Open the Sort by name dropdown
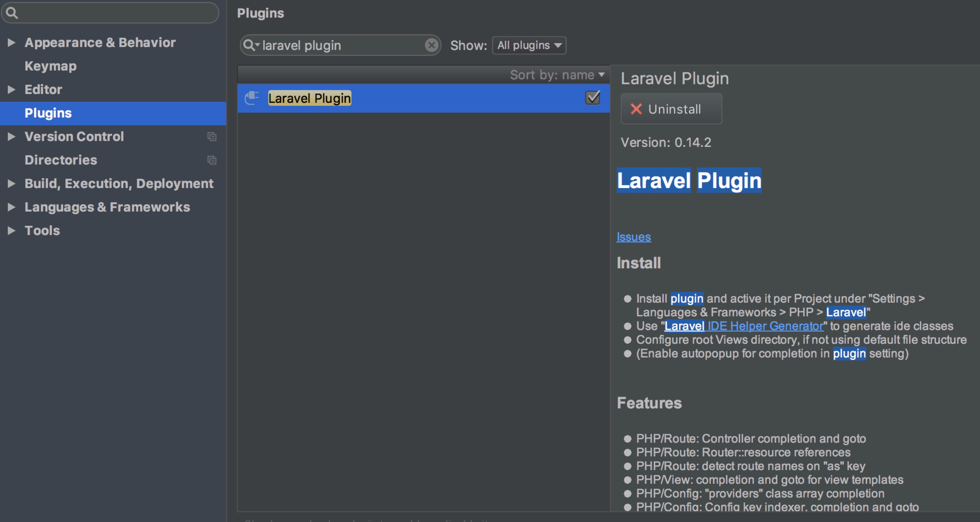The width and height of the screenshot is (980, 522). (557, 75)
